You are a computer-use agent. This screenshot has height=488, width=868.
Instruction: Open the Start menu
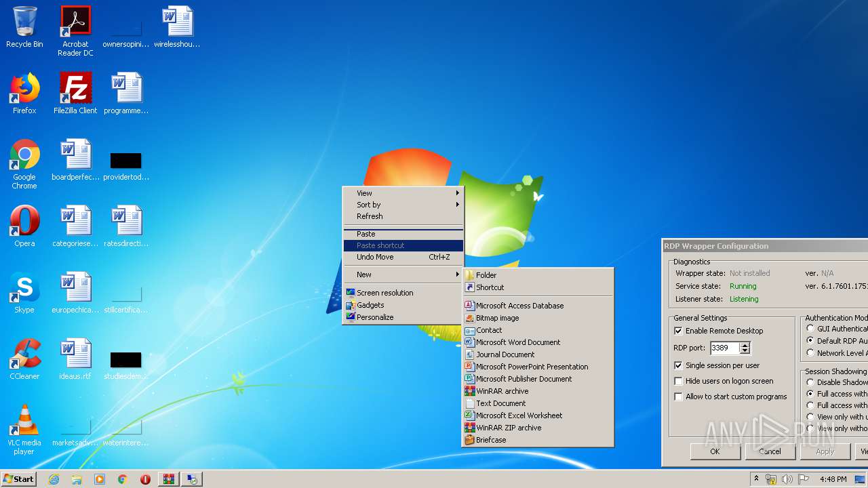coord(18,479)
